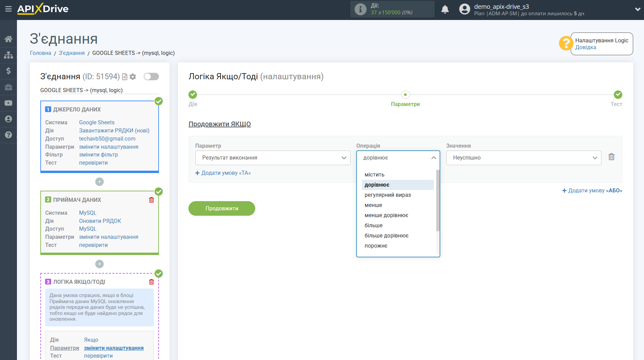Click the Головна breadcrumb link

pyautogui.click(x=41, y=53)
